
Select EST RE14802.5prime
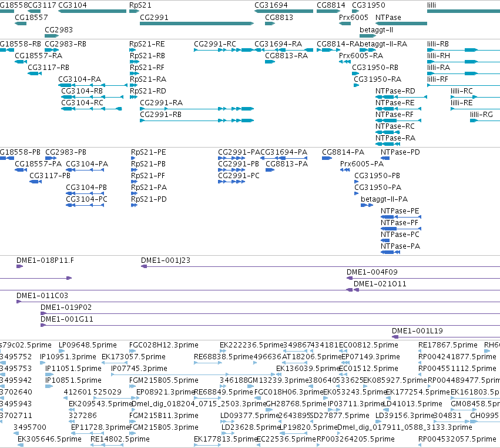coord(120,439)
